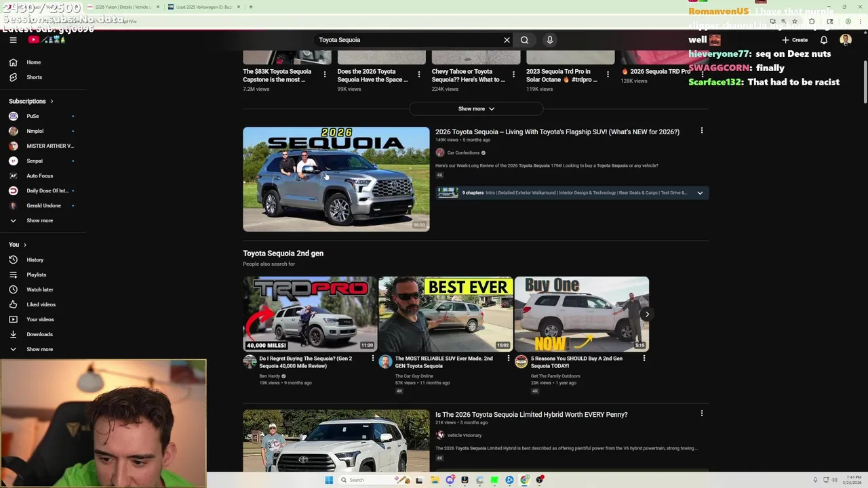Image resolution: width=868 pixels, height=488 pixels.
Task: Open Ben Hardy channel link
Action: [x=269, y=376]
